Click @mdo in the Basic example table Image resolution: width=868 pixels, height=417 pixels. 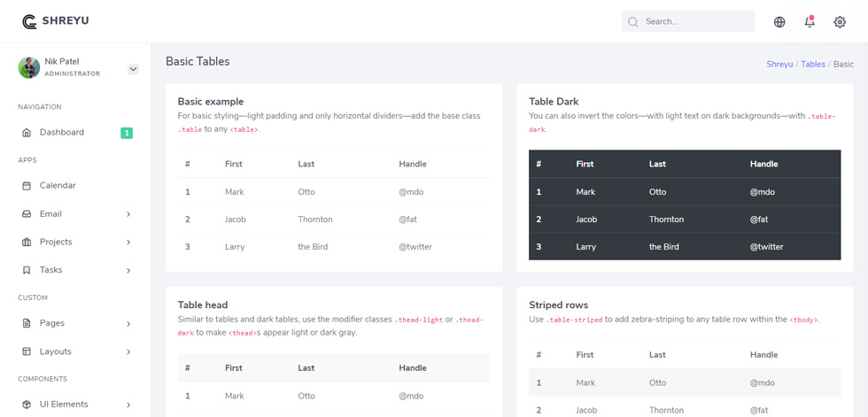pyautogui.click(x=411, y=192)
